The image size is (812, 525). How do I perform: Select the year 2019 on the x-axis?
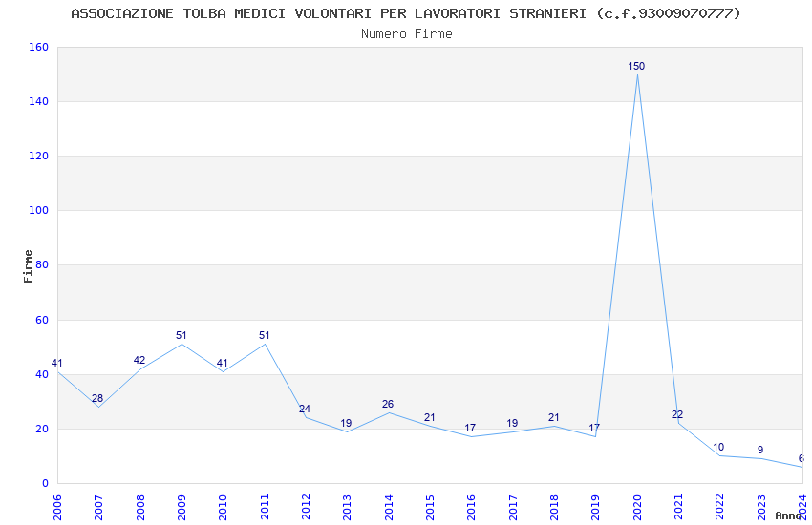[x=596, y=508]
